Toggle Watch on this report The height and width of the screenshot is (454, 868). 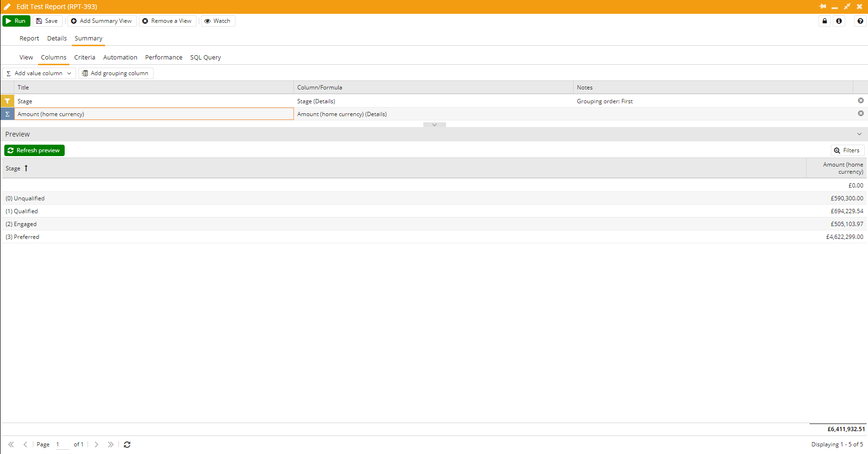(x=217, y=21)
